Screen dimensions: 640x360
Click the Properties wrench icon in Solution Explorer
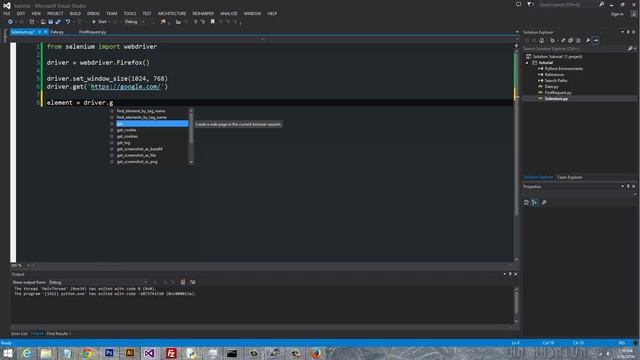(x=588, y=40)
